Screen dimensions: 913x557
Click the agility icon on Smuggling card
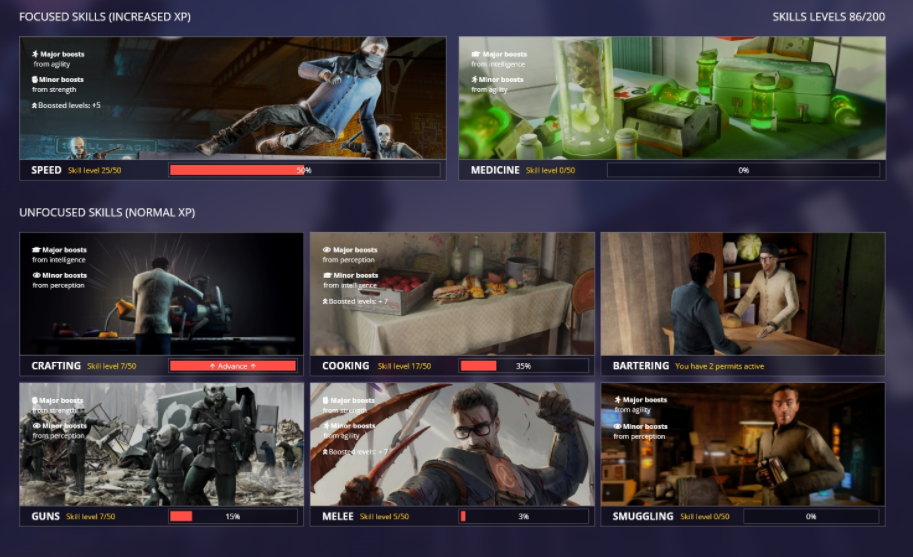[618, 400]
